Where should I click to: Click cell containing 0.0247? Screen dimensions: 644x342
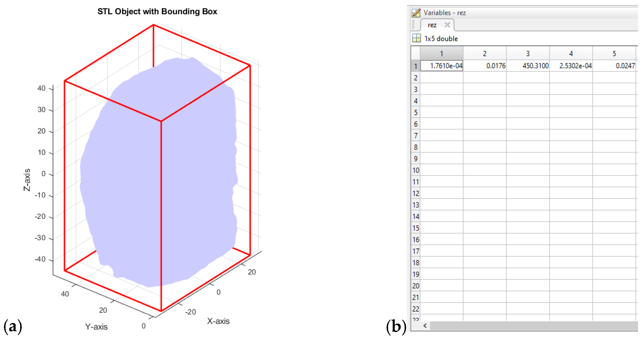[614, 66]
